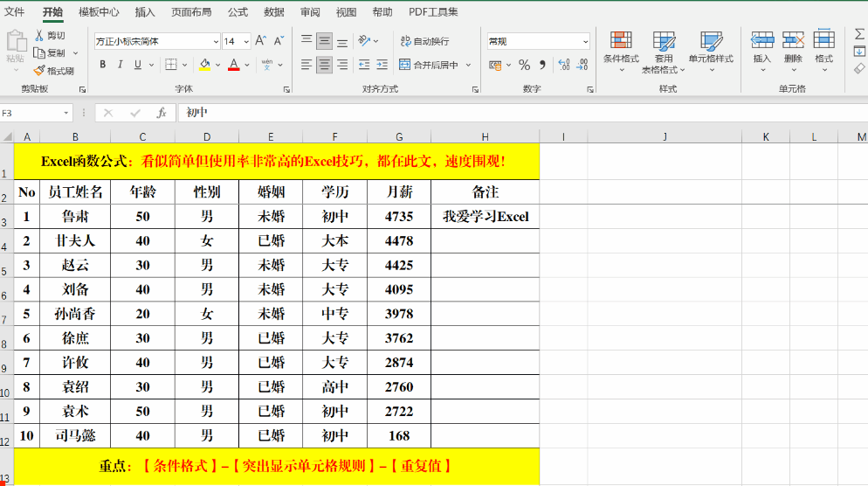Switch to the 插入 (Insert) tab

pos(145,11)
